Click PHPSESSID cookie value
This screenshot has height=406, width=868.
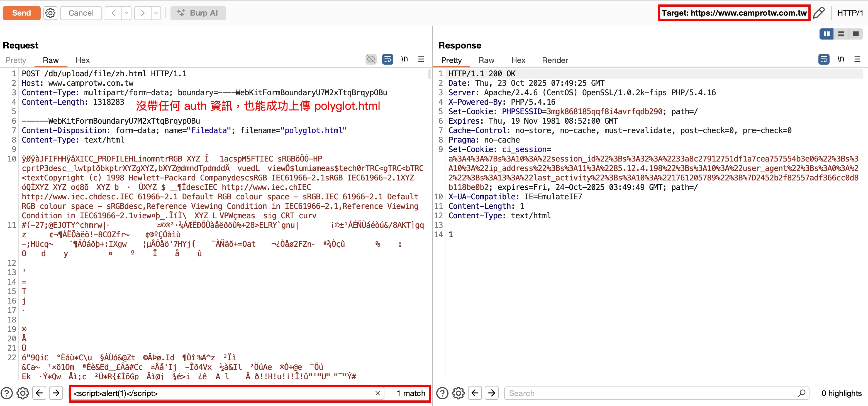tap(604, 111)
